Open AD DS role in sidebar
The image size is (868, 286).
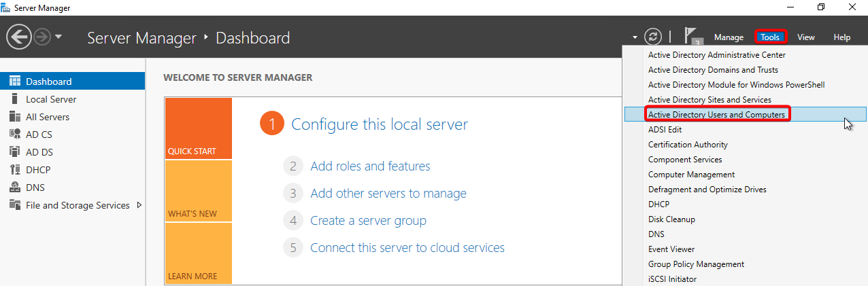(x=39, y=152)
